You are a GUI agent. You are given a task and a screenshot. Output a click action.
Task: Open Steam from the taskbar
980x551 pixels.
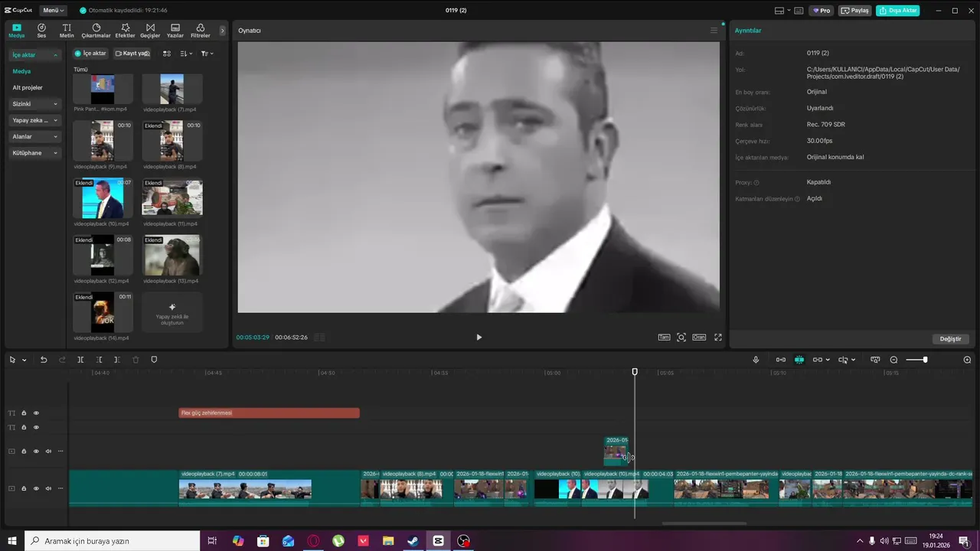point(413,541)
